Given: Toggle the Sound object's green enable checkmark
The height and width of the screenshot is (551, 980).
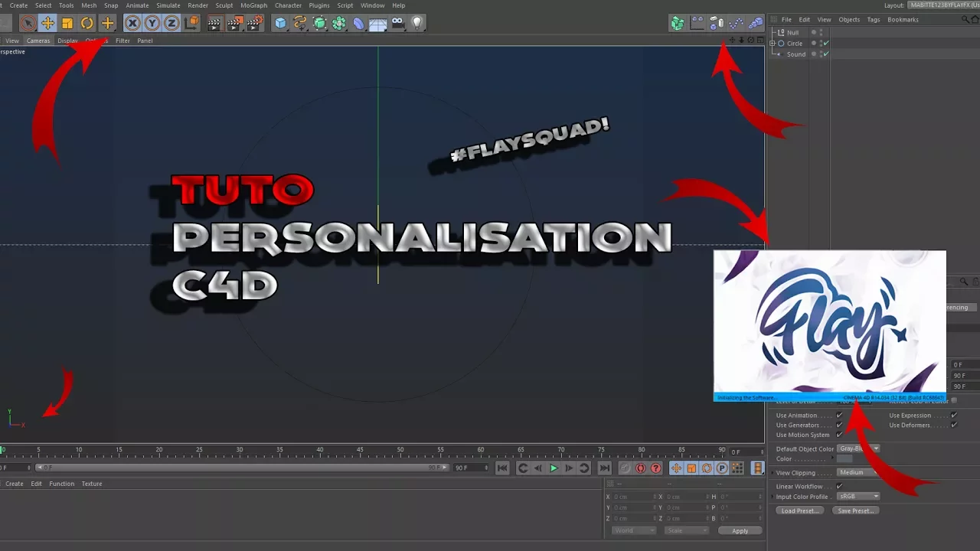Looking at the screenshot, I should [826, 54].
